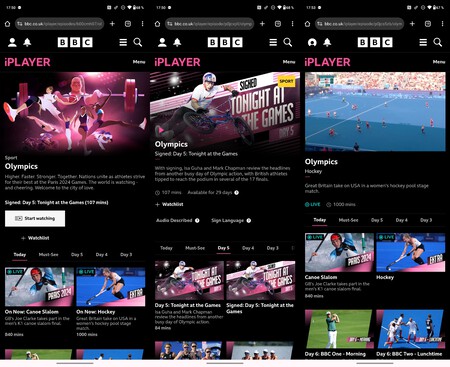This screenshot has width=450, height=367.
Task: Select Must-See tab in the right phone
Action: [348, 220]
